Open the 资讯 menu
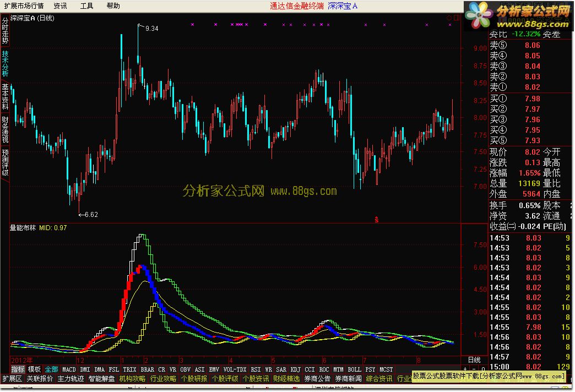 pos(60,6)
